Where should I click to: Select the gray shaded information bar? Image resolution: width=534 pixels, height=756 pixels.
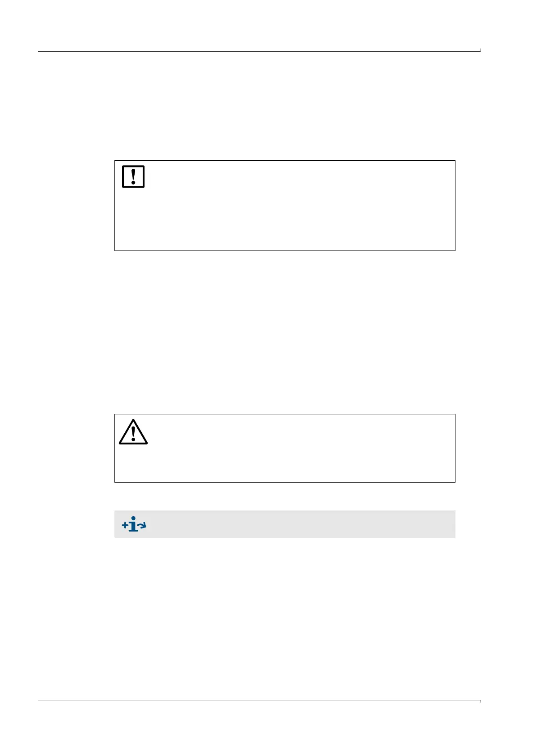(285, 524)
